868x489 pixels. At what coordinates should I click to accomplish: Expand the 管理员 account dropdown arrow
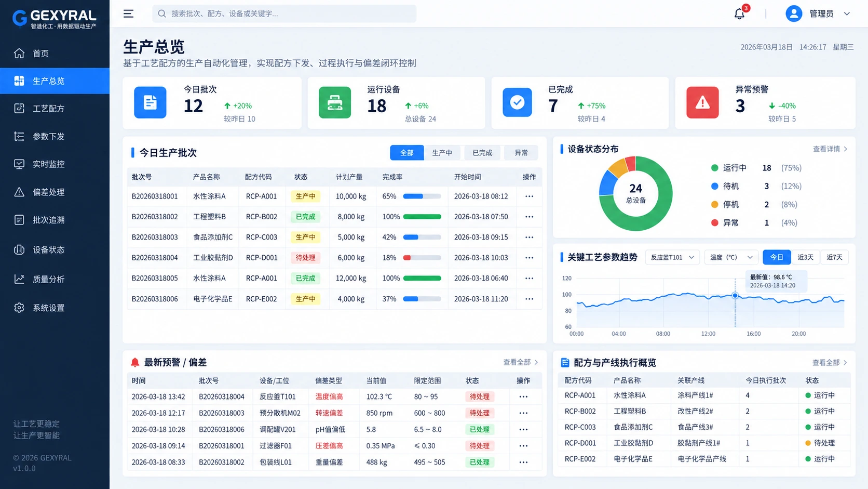point(847,14)
